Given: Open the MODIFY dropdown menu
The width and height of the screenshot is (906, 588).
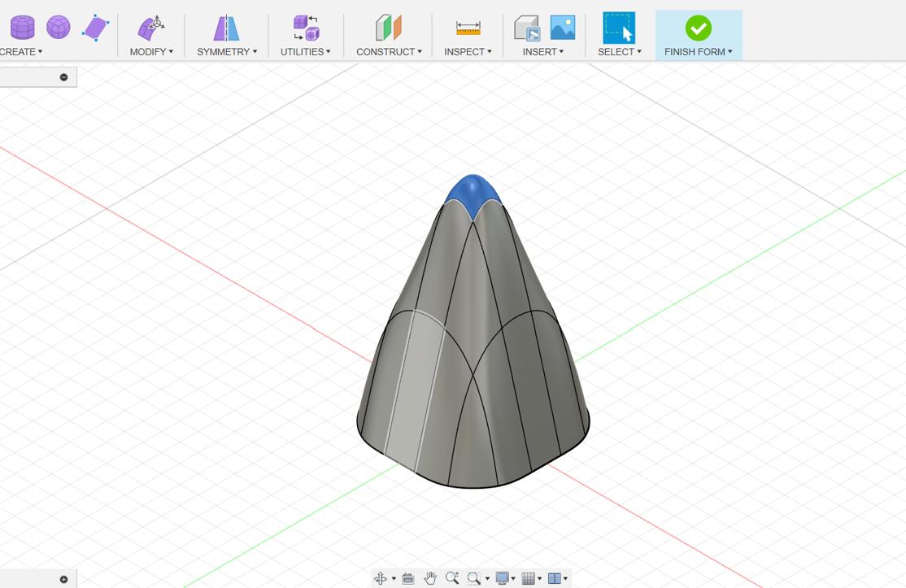Looking at the screenshot, I should coord(151,52).
